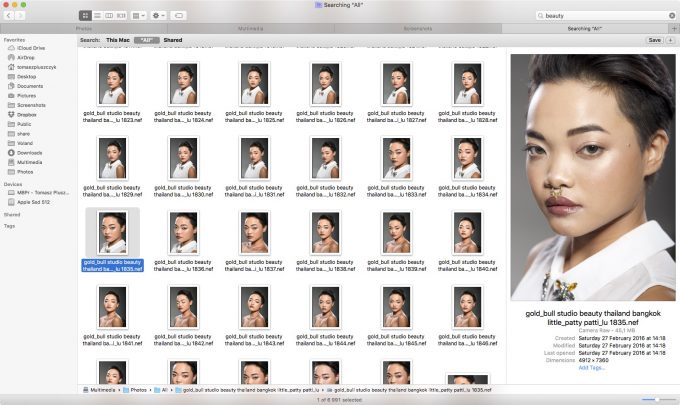Click the Favorites sidebar section header
The width and height of the screenshot is (680, 405).
14,40
